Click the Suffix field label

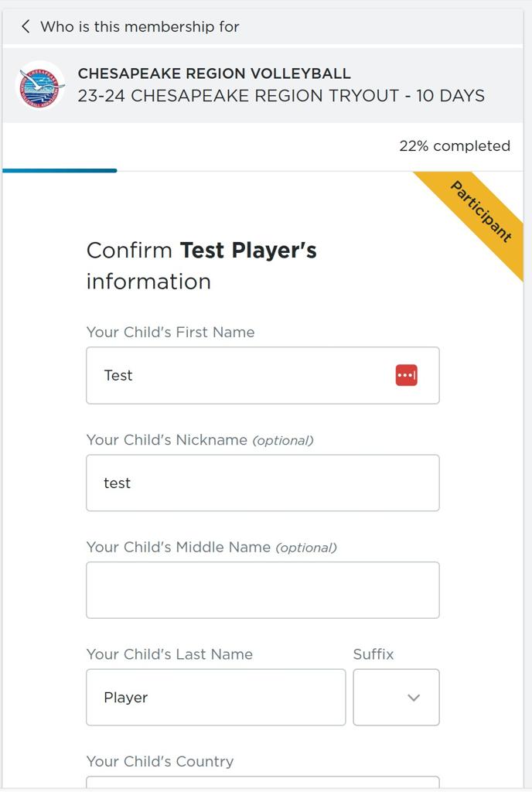(x=373, y=654)
